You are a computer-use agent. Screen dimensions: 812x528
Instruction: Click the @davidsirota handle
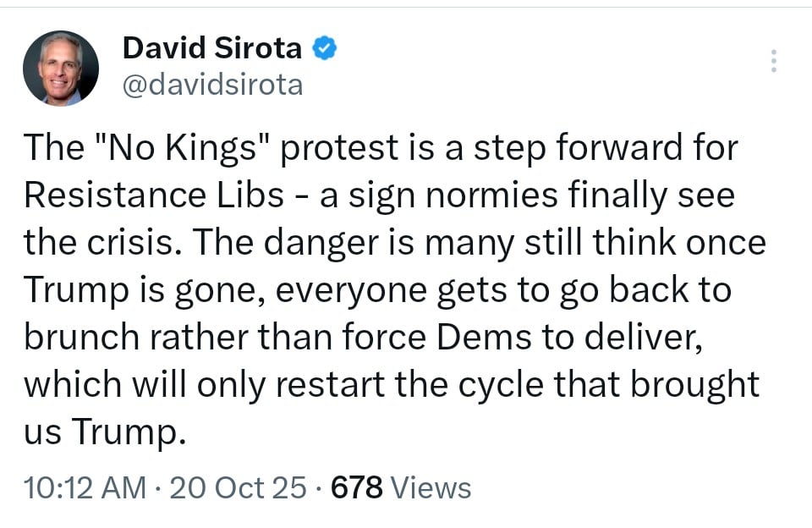click(x=213, y=85)
